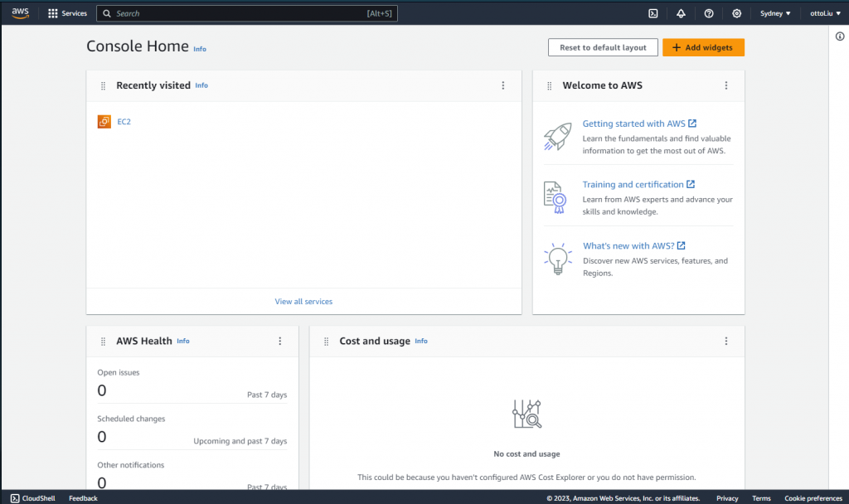Open Cost and usage widget options menu

(x=726, y=341)
